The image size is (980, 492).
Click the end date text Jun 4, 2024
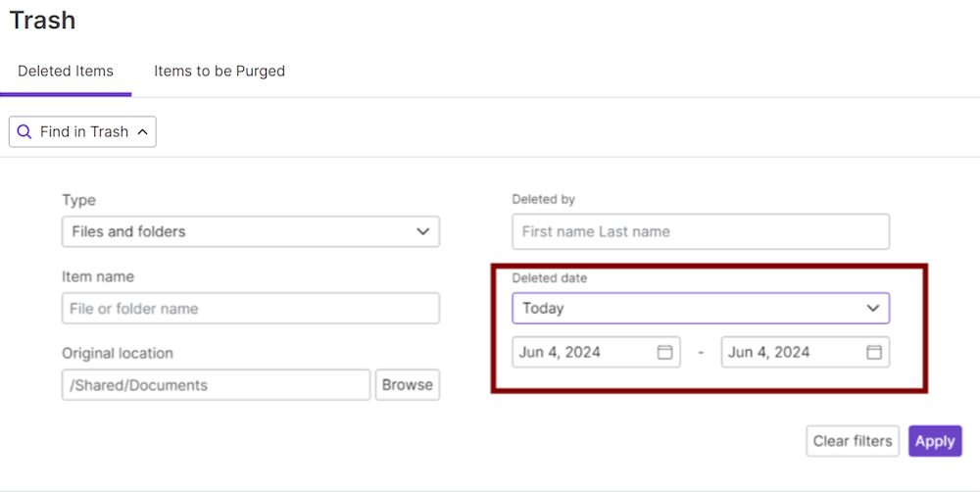769,353
